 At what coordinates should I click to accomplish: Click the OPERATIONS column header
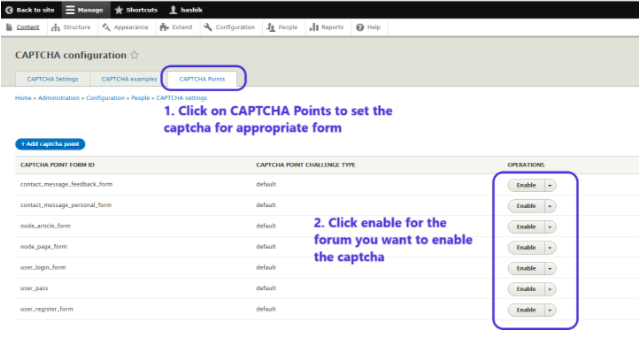click(526, 165)
